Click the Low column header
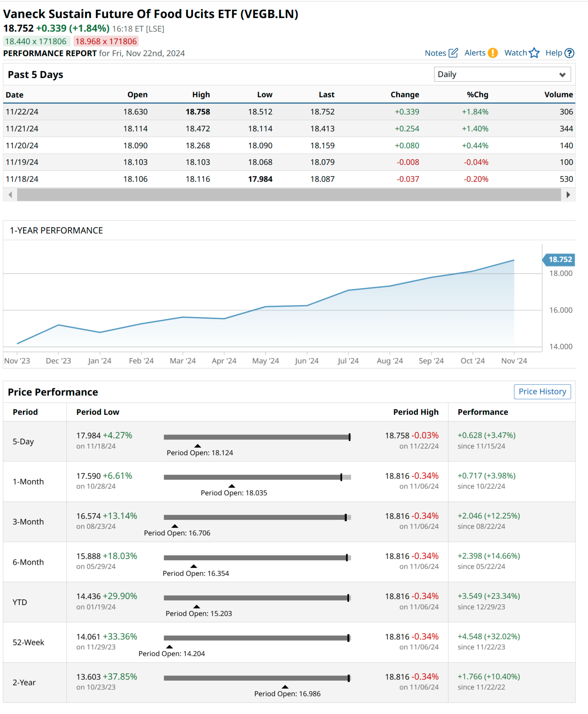Screen dimensions: 588x714 265,94
